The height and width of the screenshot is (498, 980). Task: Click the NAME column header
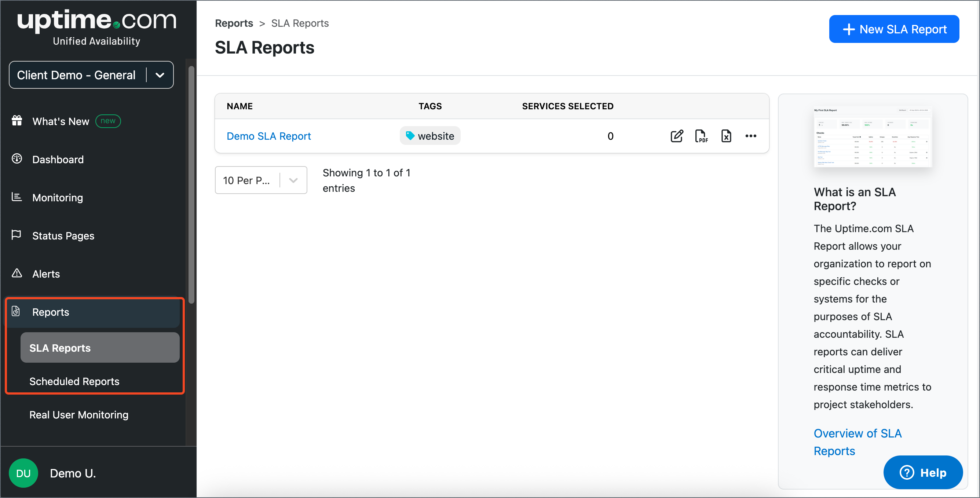239,106
